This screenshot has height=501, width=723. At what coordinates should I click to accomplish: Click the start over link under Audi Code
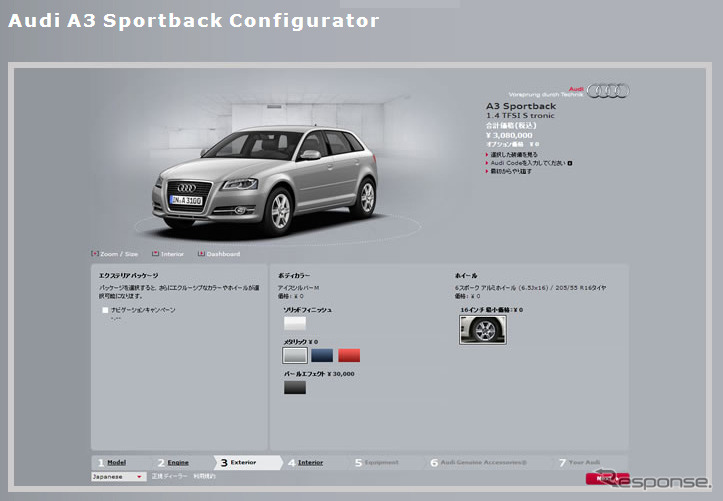point(514,172)
